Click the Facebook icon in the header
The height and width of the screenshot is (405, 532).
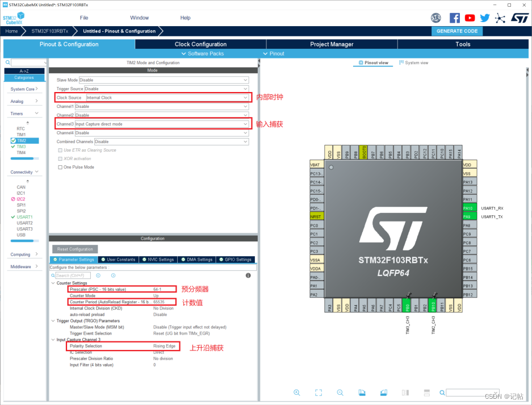coord(454,18)
